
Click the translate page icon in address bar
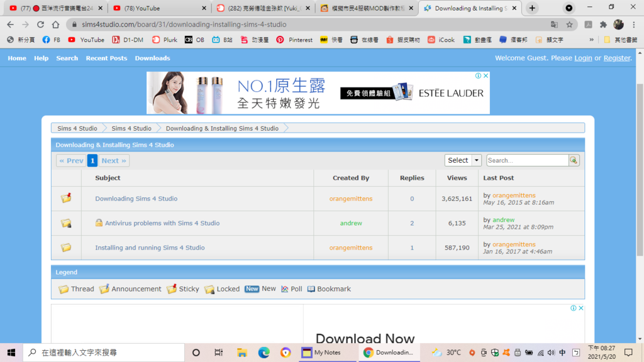[x=554, y=25]
